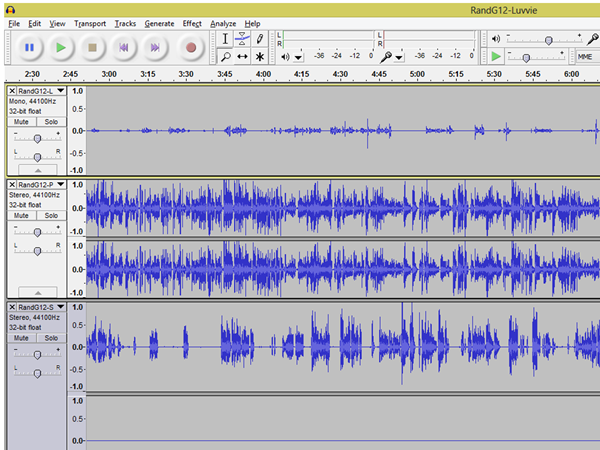
Task: Adjust the RandG12-S gain slider
Action: click(x=37, y=355)
